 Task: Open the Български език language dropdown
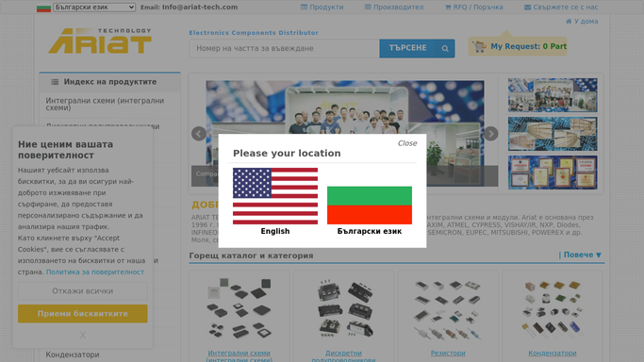click(94, 7)
